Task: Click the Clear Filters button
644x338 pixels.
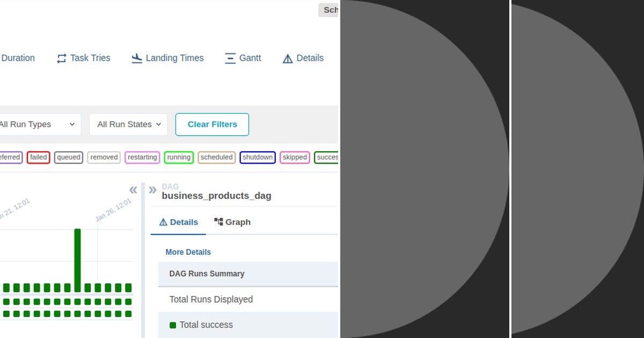Action: pyautogui.click(x=212, y=124)
